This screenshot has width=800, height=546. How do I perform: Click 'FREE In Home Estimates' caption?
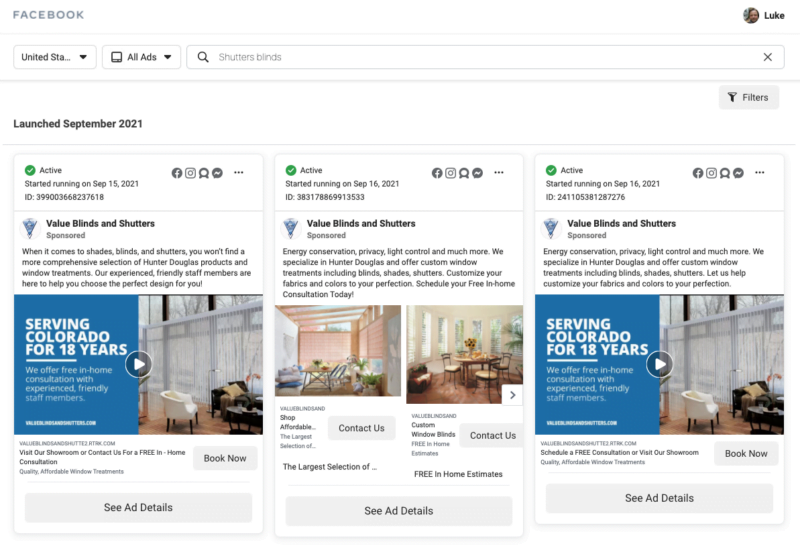point(458,474)
